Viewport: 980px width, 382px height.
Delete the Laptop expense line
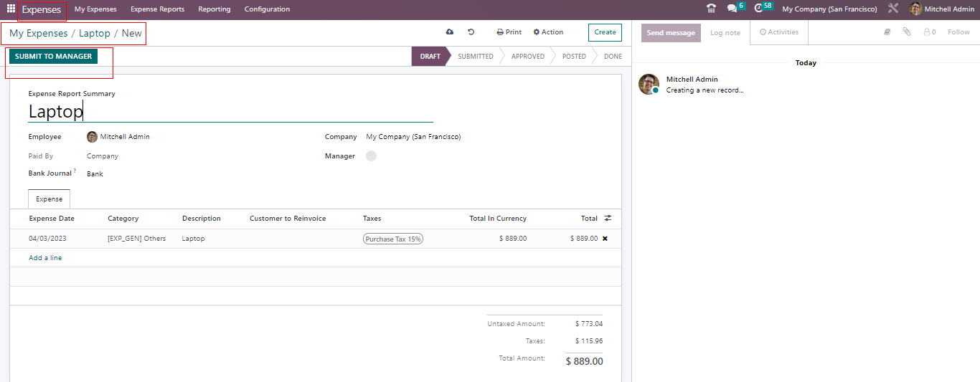click(x=605, y=239)
